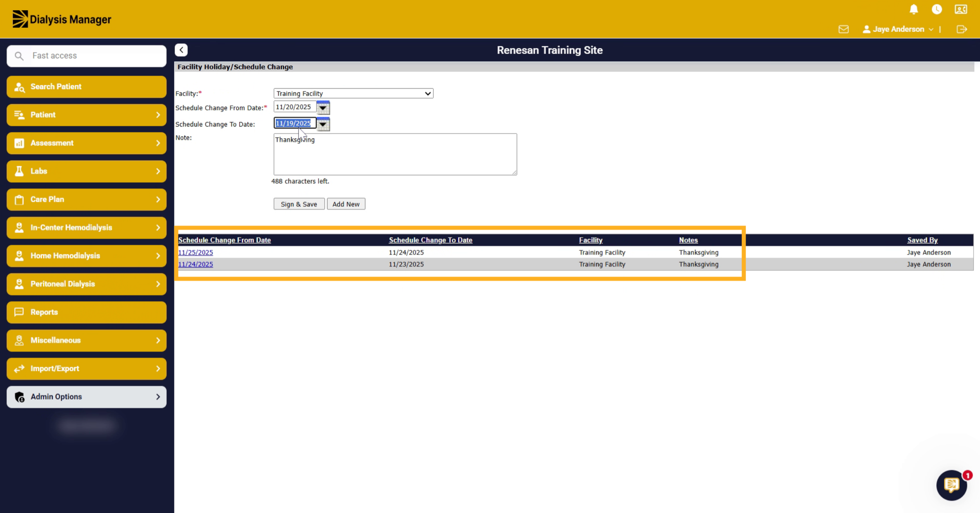Open the notifications bell icon
980x513 pixels.
click(x=914, y=9)
